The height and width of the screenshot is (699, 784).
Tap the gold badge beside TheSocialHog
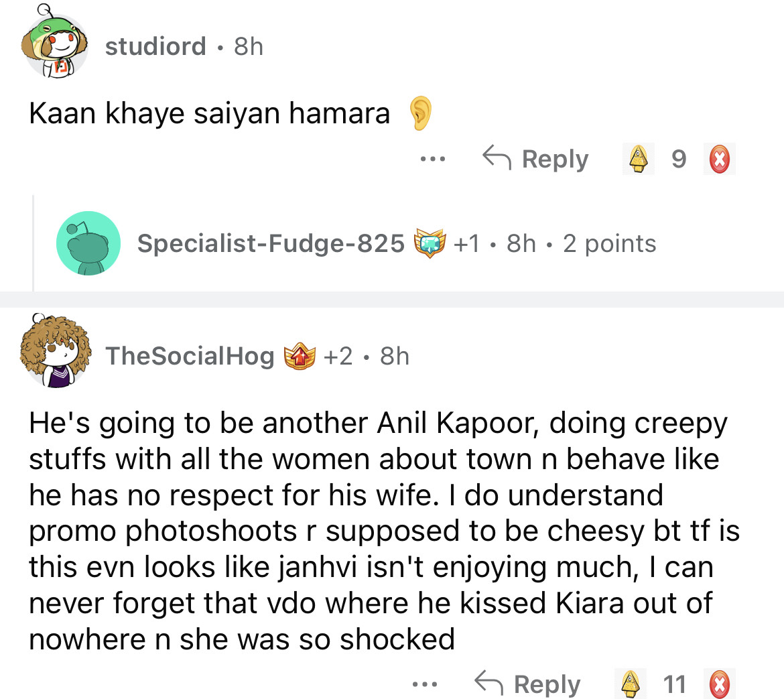coord(300,356)
